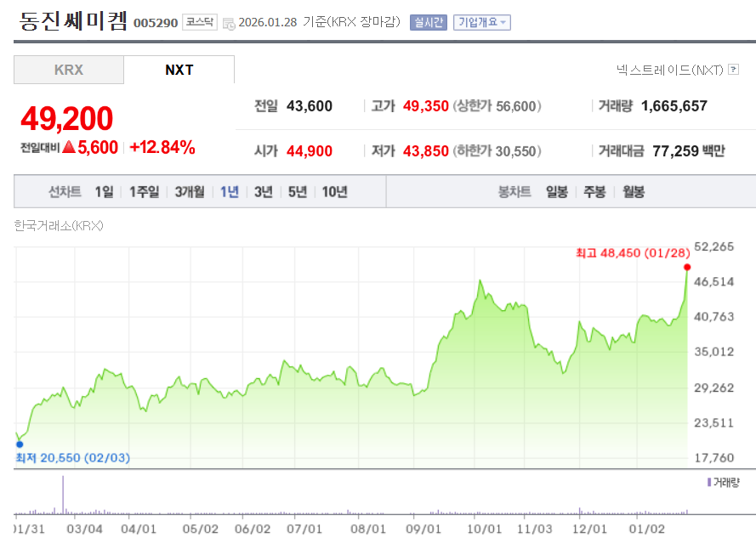The height and width of the screenshot is (549, 756).
Task: Click the stock code 005290
Action: (x=156, y=23)
